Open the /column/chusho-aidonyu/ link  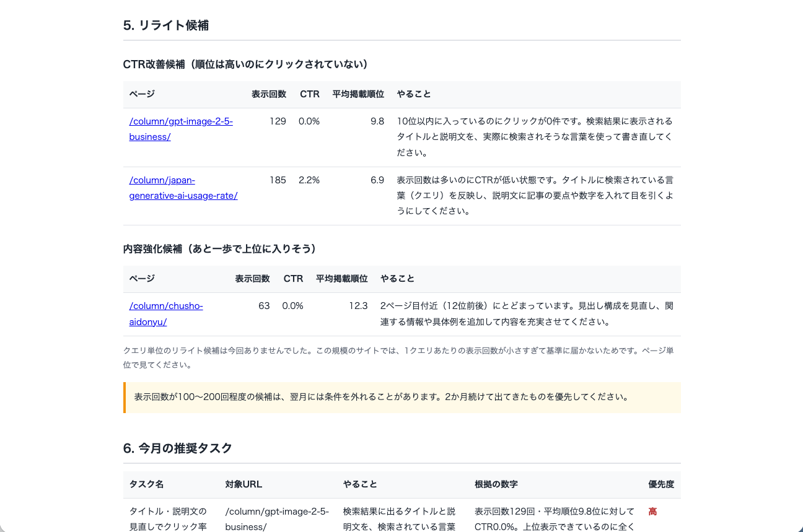pos(166,314)
